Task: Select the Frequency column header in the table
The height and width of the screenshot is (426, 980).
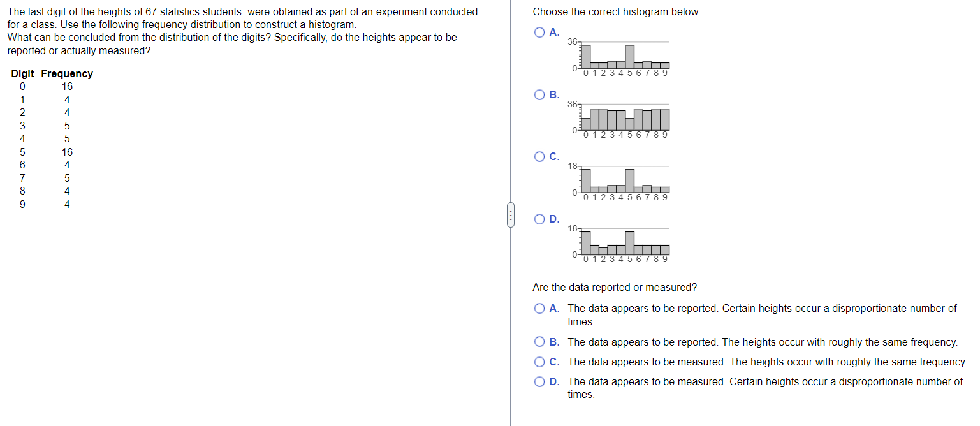Action: 67,73
